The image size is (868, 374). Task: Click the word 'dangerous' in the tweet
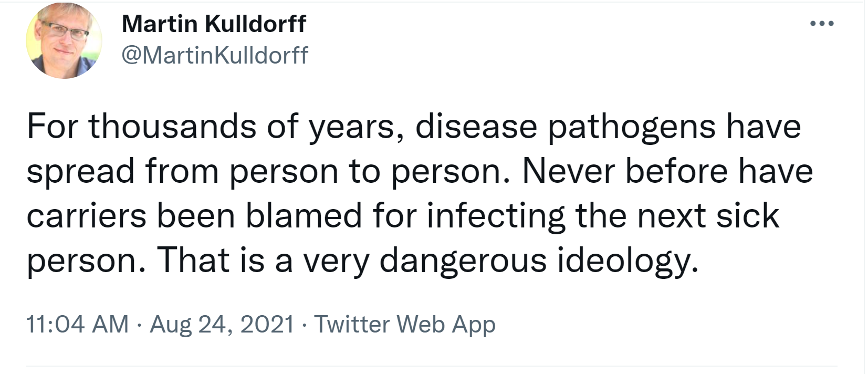[463, 261]
